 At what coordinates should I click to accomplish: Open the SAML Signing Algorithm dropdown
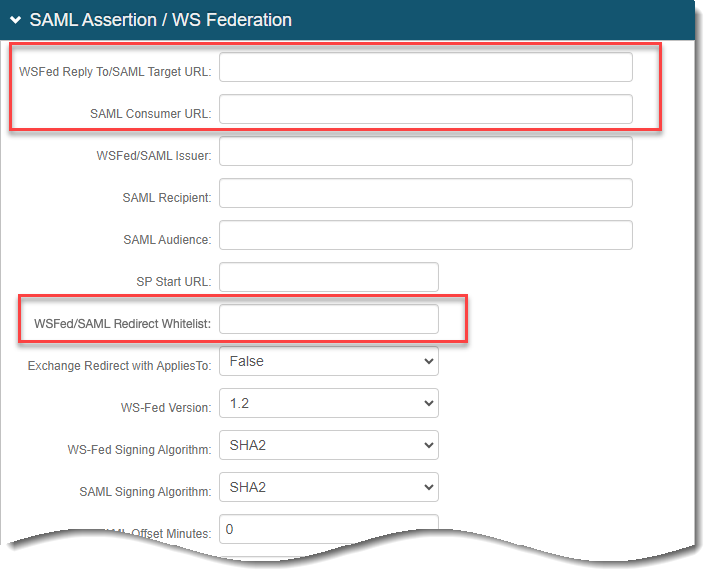[329, 487]
